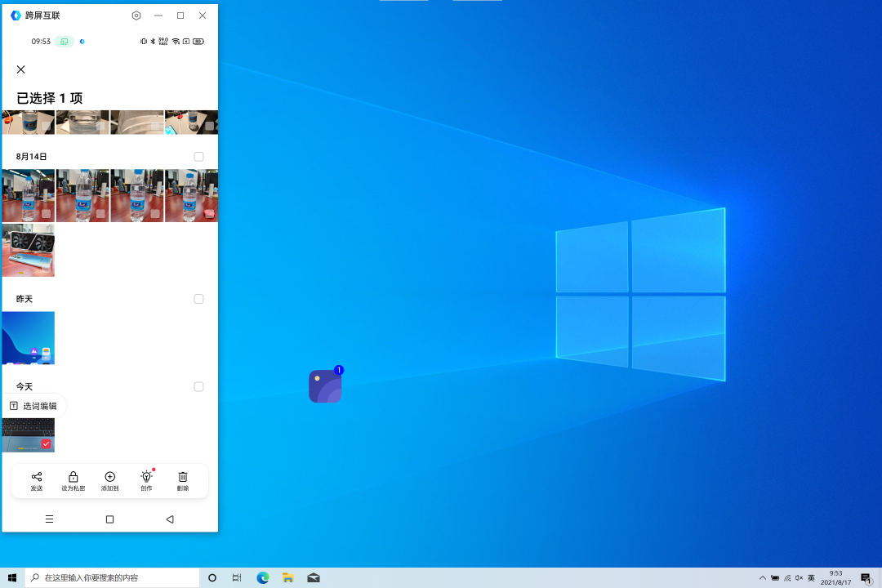
Task: Open the 创作 lightbulb icon
Action: pyautogui.click(x=146, y=478)
